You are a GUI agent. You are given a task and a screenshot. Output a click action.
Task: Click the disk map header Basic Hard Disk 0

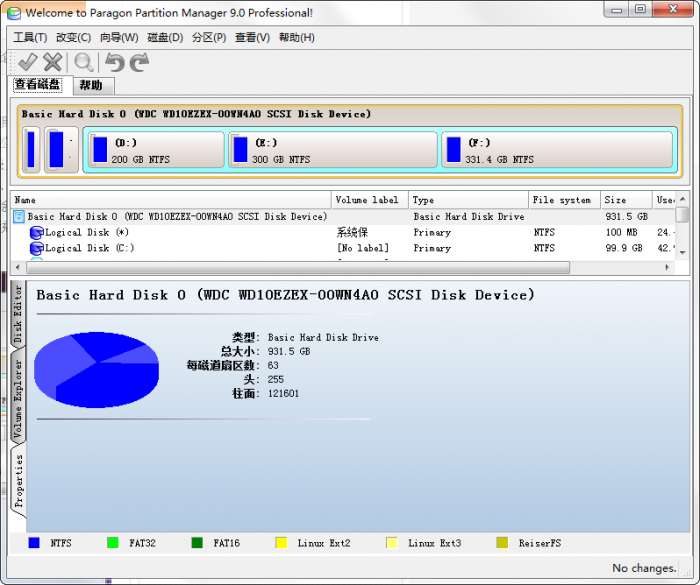[x=196, y=114]
